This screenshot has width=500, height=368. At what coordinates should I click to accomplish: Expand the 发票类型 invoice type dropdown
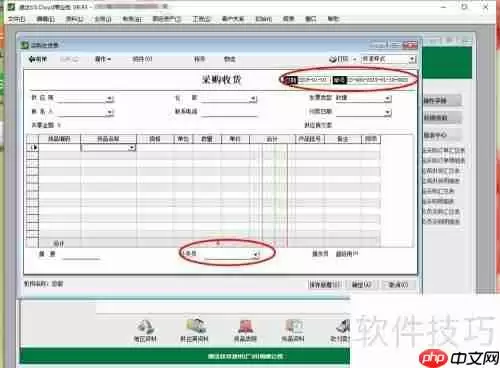(x=387, y=99)
